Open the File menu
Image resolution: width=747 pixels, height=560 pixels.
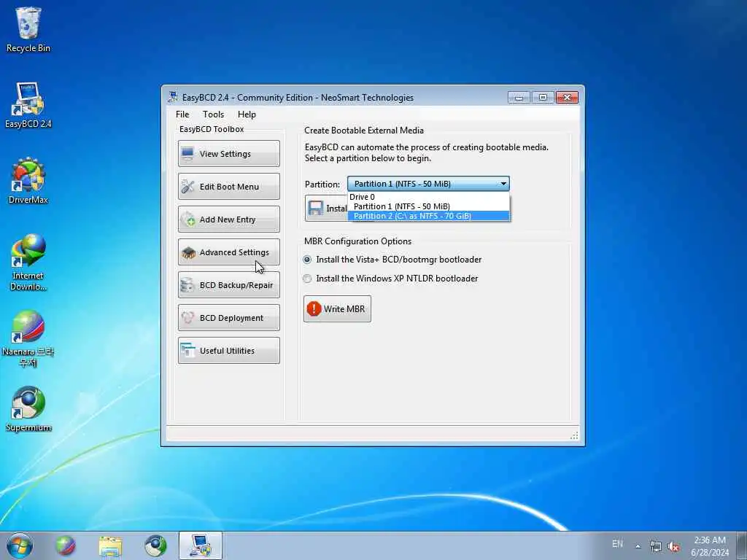[182, 114]
